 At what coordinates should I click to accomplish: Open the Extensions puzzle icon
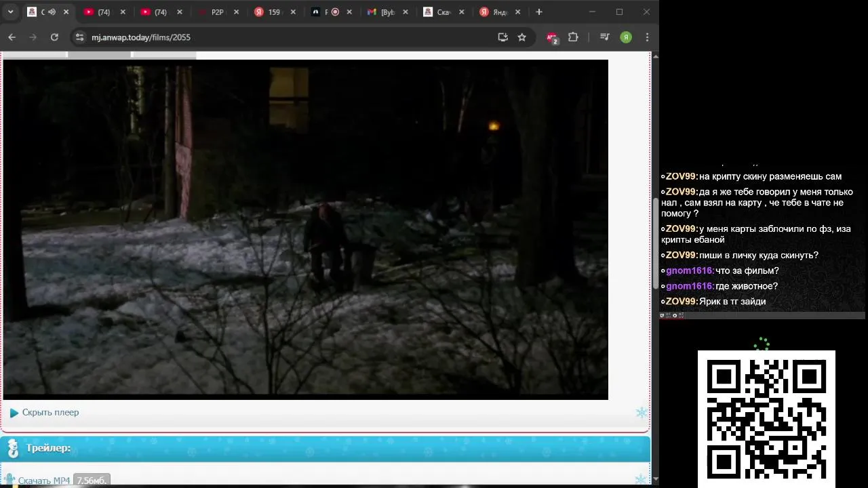pyautogui.click(x=573, y=37)
